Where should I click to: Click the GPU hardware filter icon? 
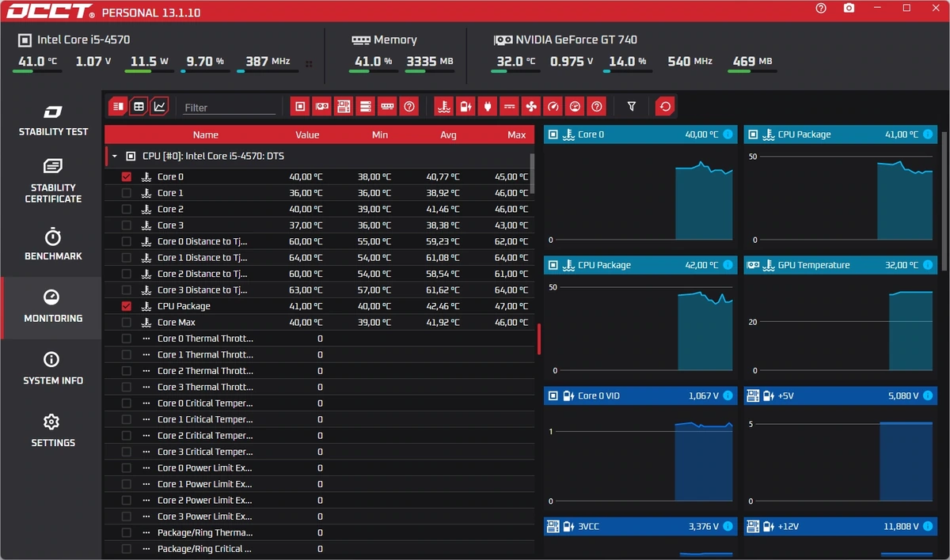[321, 106]
